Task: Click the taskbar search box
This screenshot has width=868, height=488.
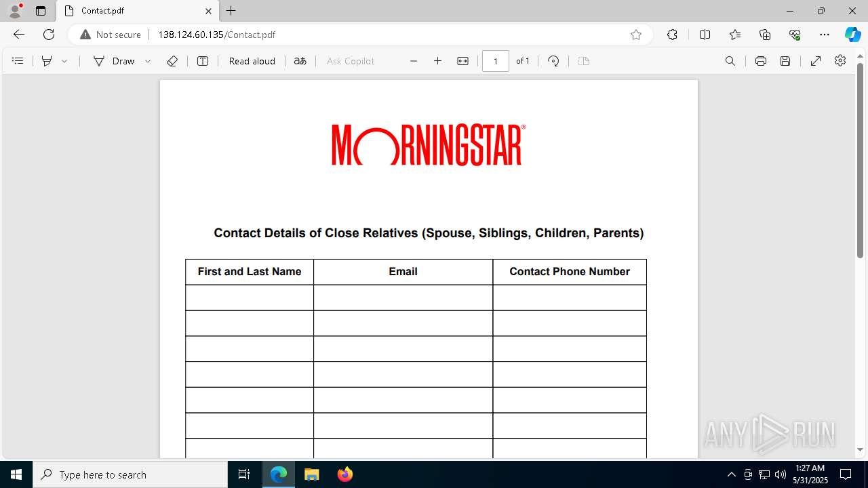Action: [130, 474]
